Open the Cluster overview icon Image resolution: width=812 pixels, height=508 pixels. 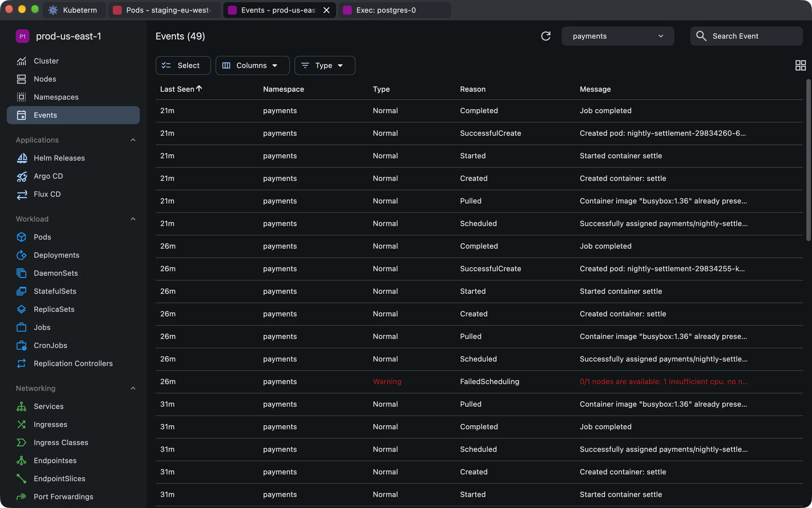click(21, 61)
